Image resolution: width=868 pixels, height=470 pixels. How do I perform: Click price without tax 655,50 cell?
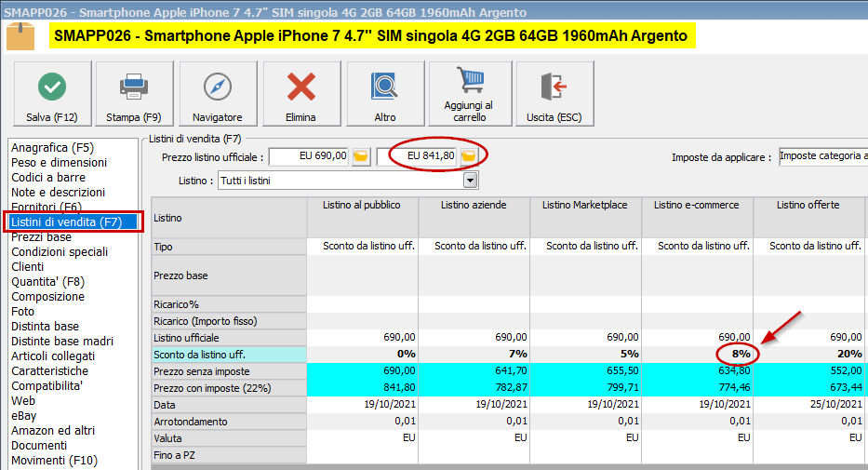[586, 371]
